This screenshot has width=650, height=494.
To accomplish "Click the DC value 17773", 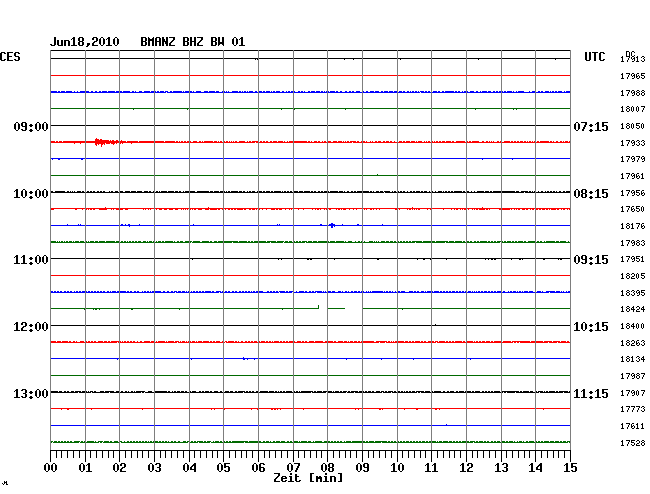I will point(633,409).
